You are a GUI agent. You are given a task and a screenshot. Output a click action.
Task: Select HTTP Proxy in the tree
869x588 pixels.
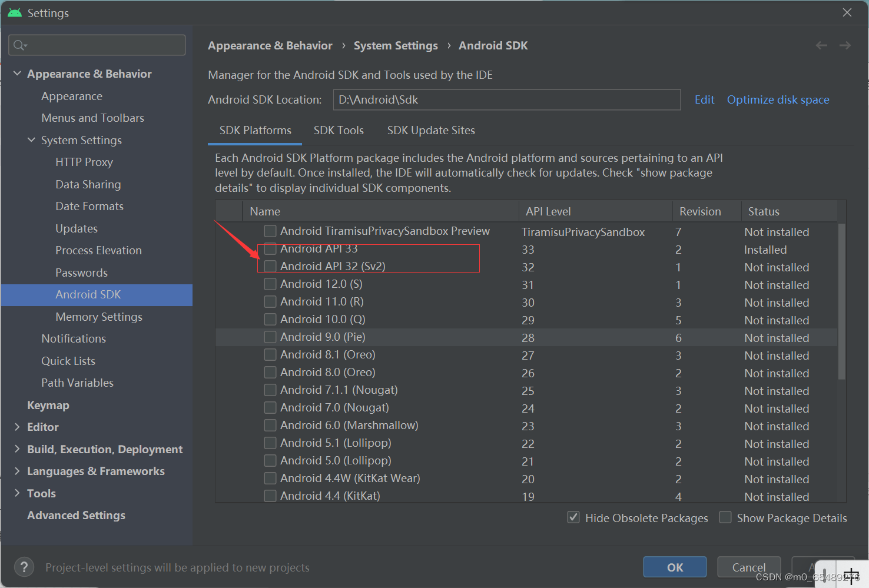(84, 162)
